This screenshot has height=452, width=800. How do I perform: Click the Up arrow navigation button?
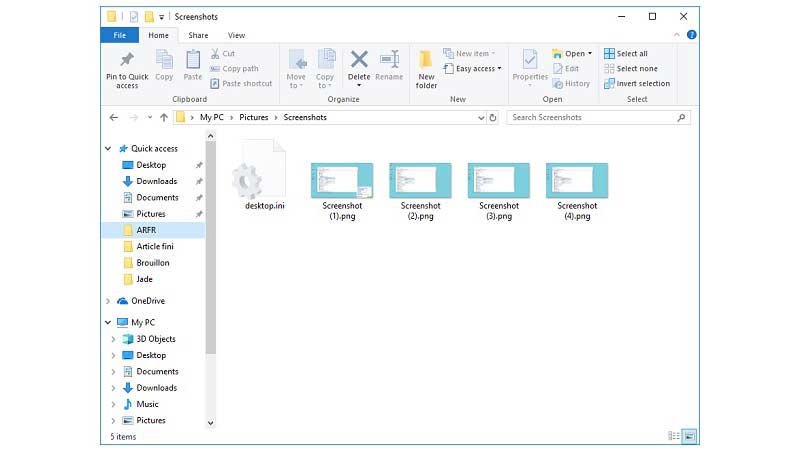coord(164,117)
